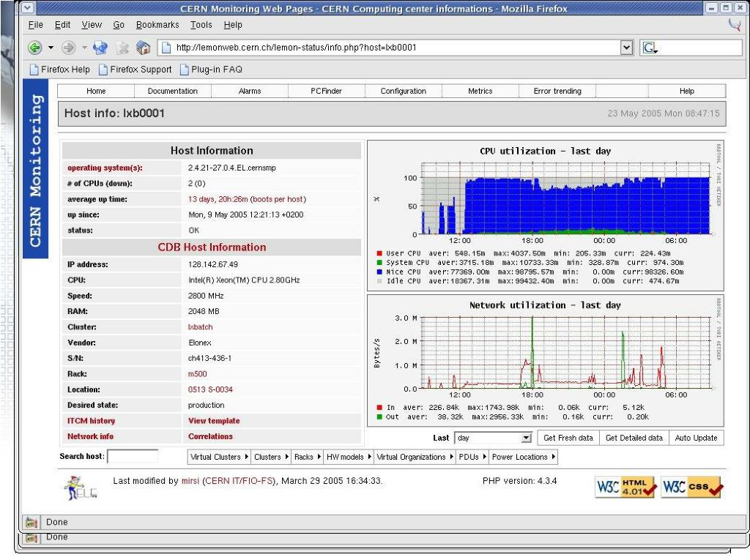Open the Back button history dropdown arrow
Viewport: 750px width, 560px height.
tap(51, 48)
